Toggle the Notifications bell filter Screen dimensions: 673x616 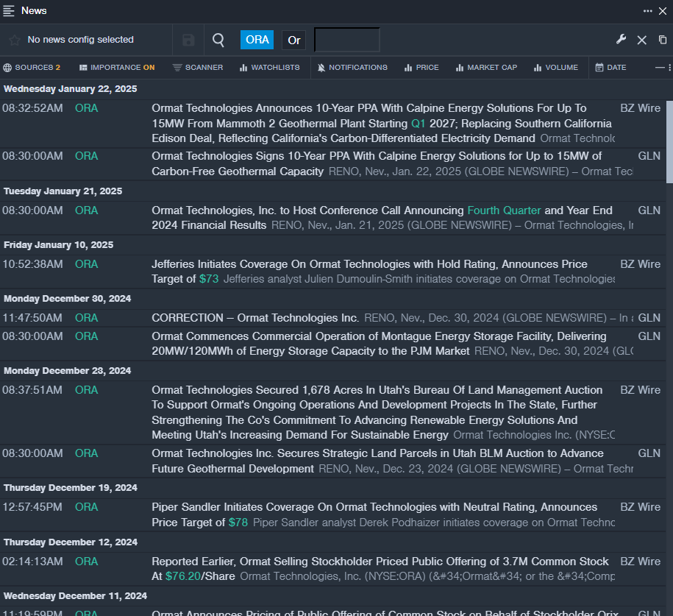click(x=352, y=68)
